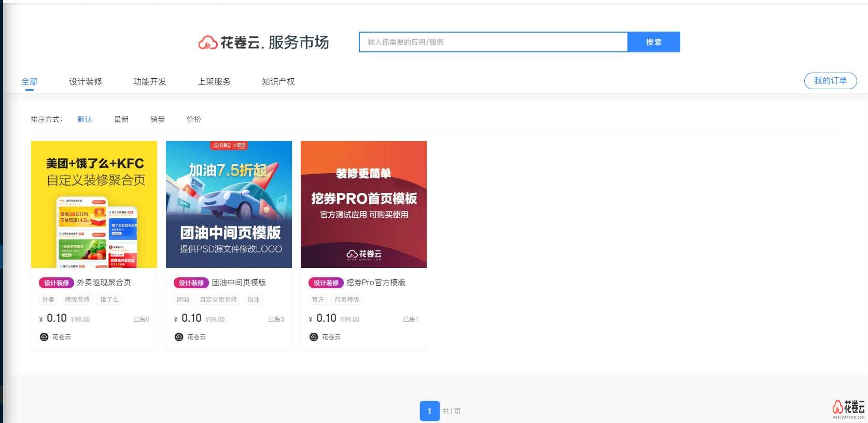Image resolution: width=868 pixels, height=423 pixels.
Task: Focus the search input for apps/services
Action: 493,42
